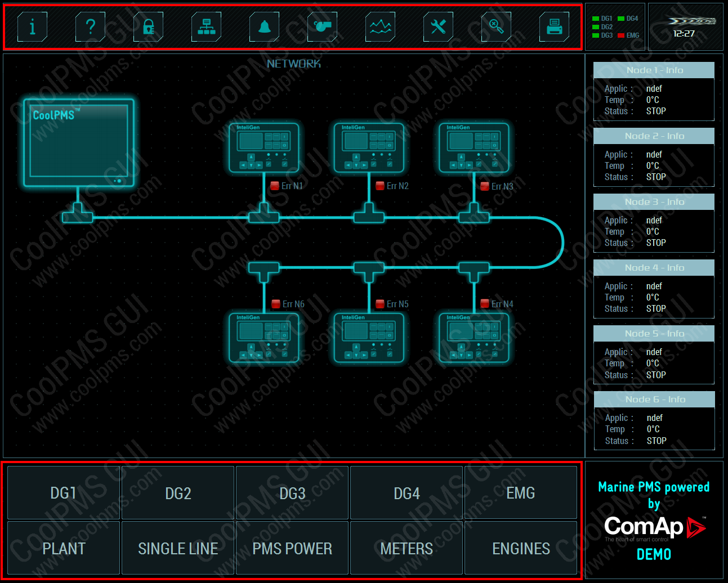Image resolution: width=728 pixels, height=583 pixels.
Task: Click the whistle icon in toolbar
Action: pos(322,26)
